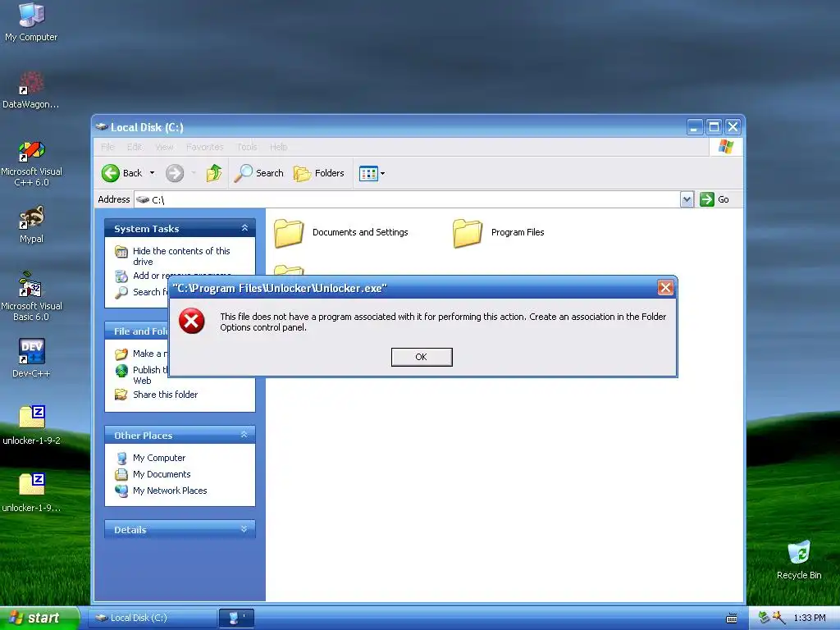Screen dimensions: 840x630
Task: Expand the Details panel
Action: [244, 529]
